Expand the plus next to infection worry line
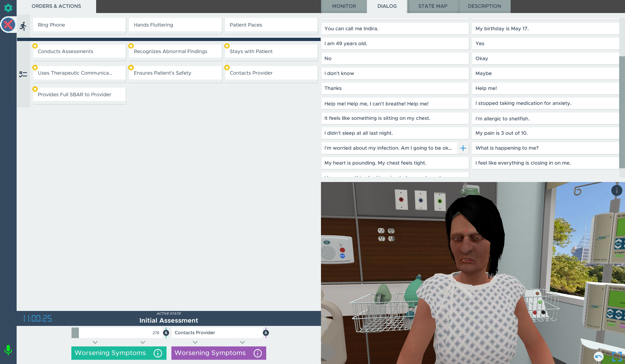This screenshot has width=625, height=364. tap(463, 148)
